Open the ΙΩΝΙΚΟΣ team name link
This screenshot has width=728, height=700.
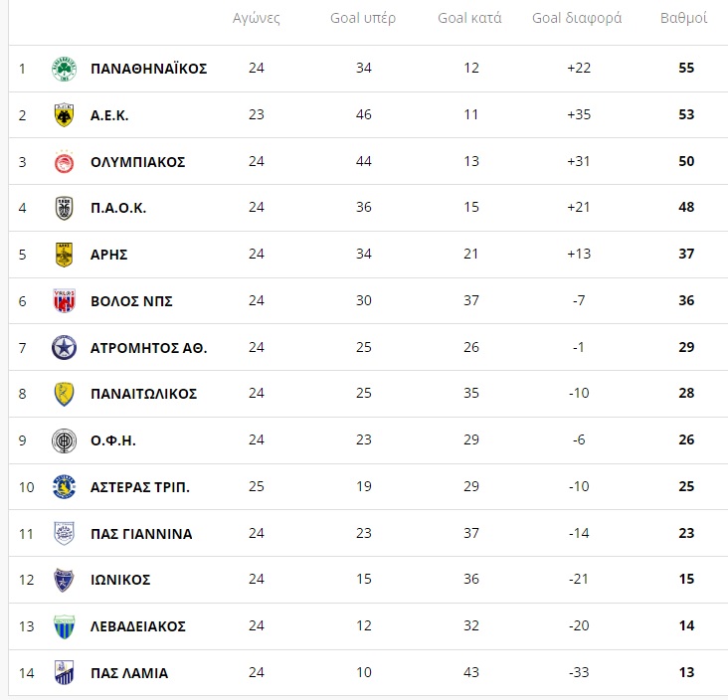click(120, 580)
